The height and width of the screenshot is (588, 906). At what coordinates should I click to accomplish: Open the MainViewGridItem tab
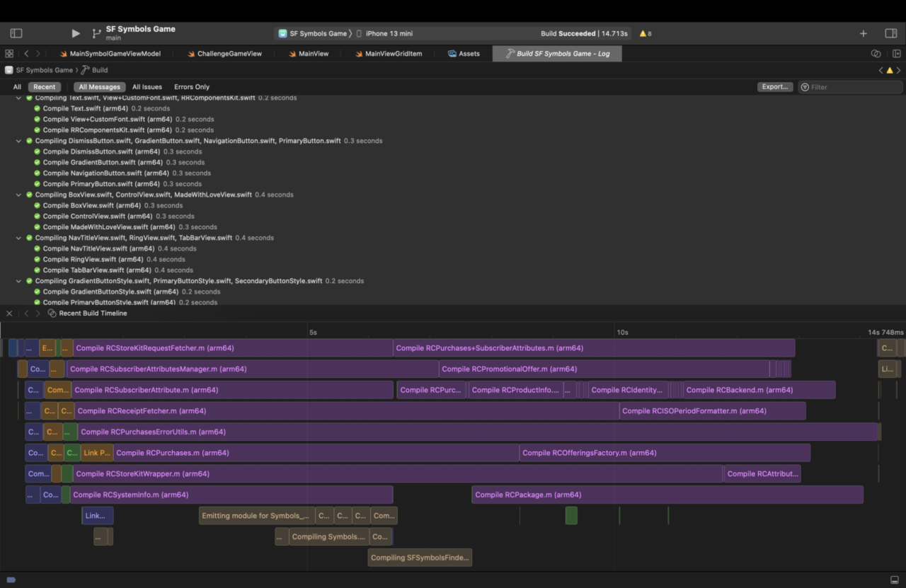coord(389,53)
